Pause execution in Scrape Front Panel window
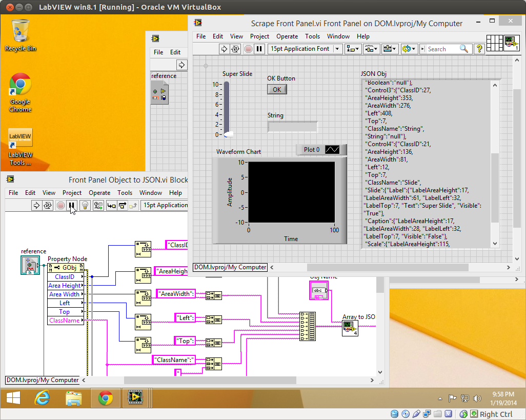 coord(259,49)
